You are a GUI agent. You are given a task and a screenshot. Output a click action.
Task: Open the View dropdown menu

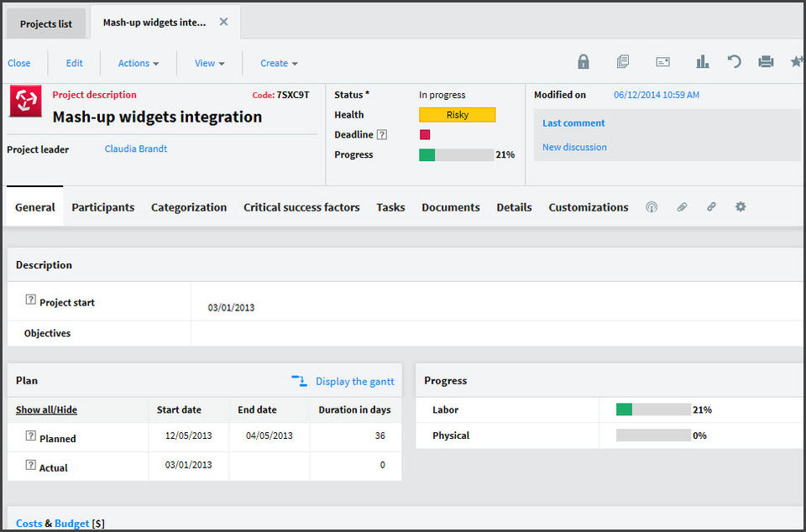coord(209,63)
